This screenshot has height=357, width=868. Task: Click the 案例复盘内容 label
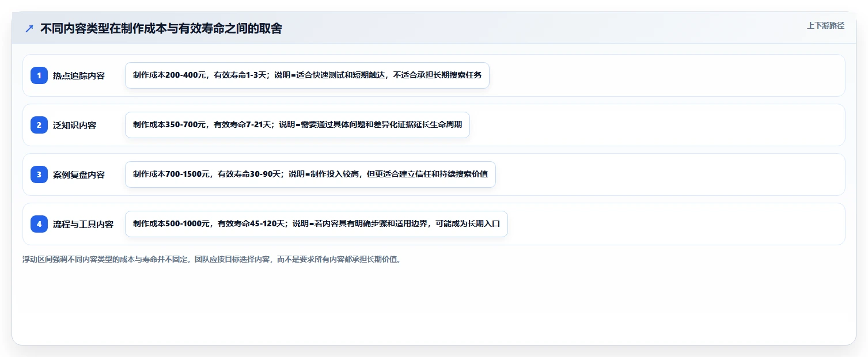79,174
